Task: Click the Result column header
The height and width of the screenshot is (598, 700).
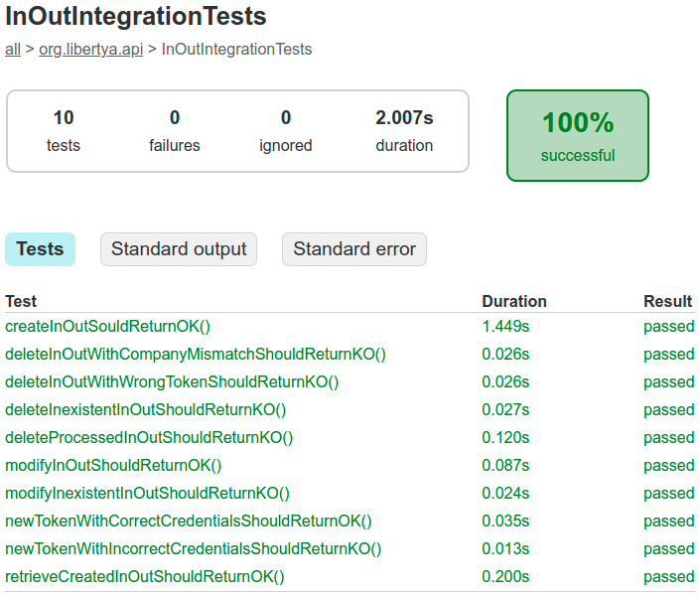Action: (x=668, y=301)
